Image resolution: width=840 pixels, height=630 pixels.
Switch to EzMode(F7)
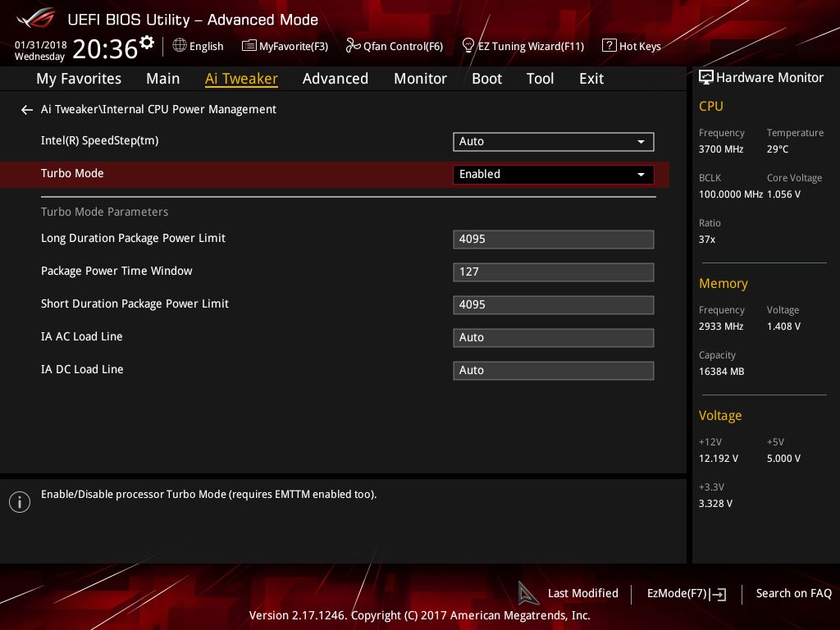(x=686, y=593)
